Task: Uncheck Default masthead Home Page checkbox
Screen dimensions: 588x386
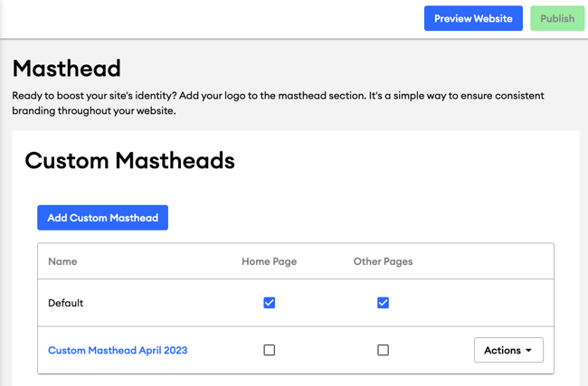Action: [x=270, y=303]
